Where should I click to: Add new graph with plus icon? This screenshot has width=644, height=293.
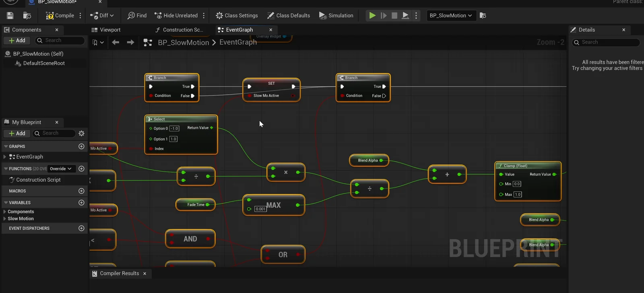81,146
